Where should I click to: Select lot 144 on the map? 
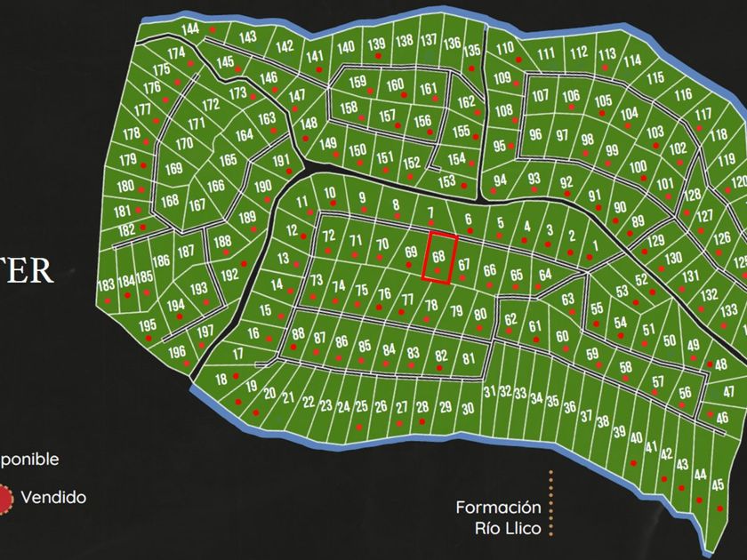point(190,28)
